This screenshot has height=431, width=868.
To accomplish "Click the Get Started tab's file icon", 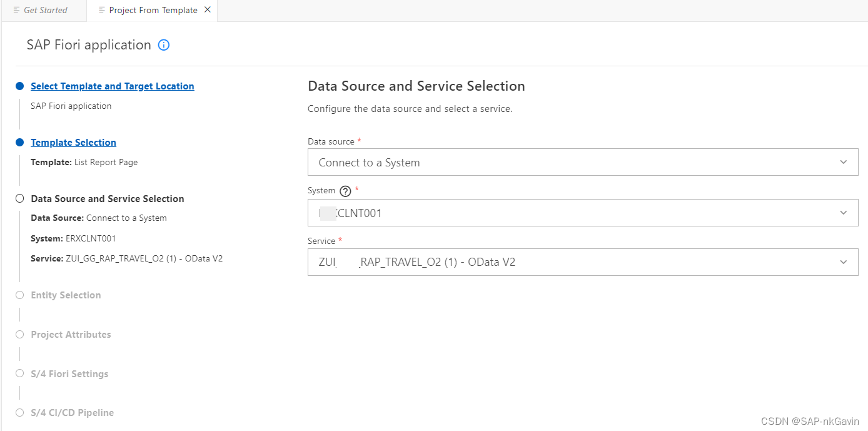I will coord(17,10).
